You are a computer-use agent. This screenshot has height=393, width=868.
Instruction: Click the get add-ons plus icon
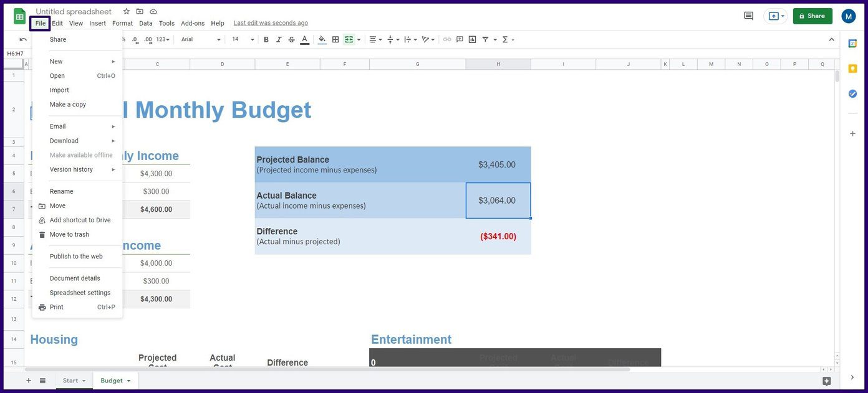click(852, 133)
